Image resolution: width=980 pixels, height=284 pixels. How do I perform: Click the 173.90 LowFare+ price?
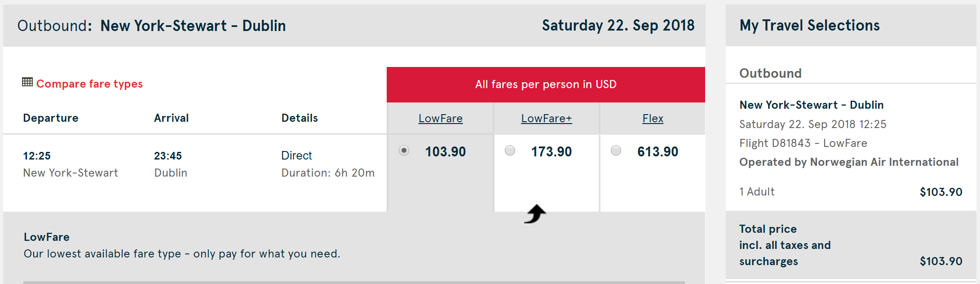click(552, 152)
